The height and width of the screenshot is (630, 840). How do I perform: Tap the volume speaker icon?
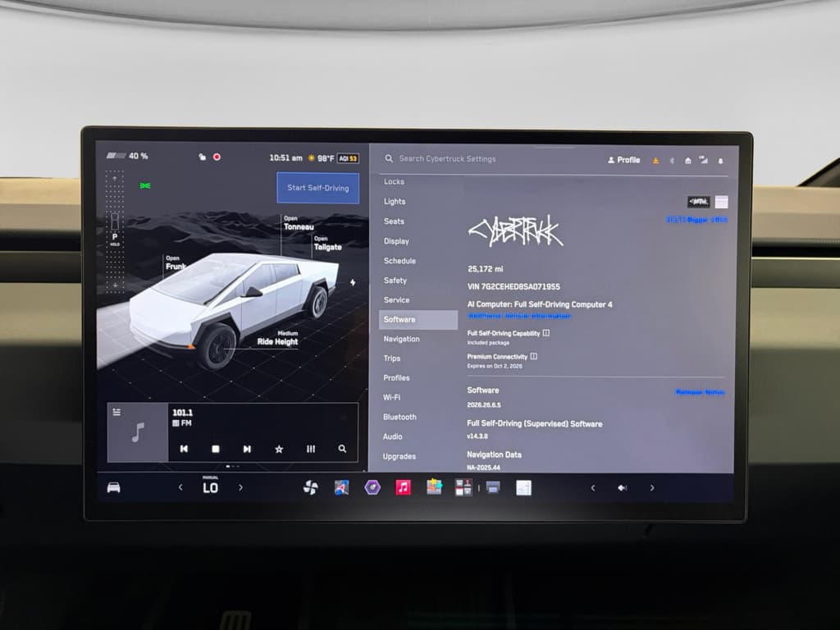[622, 487]
